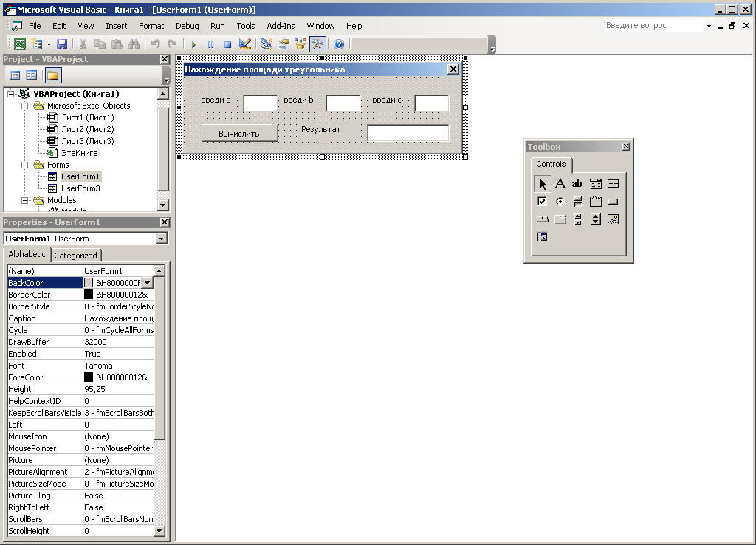756x545 pixels.
Task: Click the BackColor color swatch
Action: tap(89, 283)
